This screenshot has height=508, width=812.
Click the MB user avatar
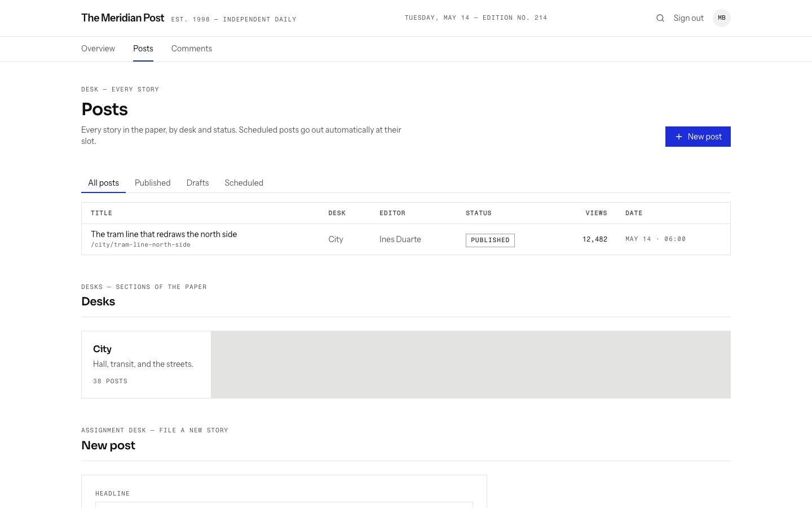point(722,18)
